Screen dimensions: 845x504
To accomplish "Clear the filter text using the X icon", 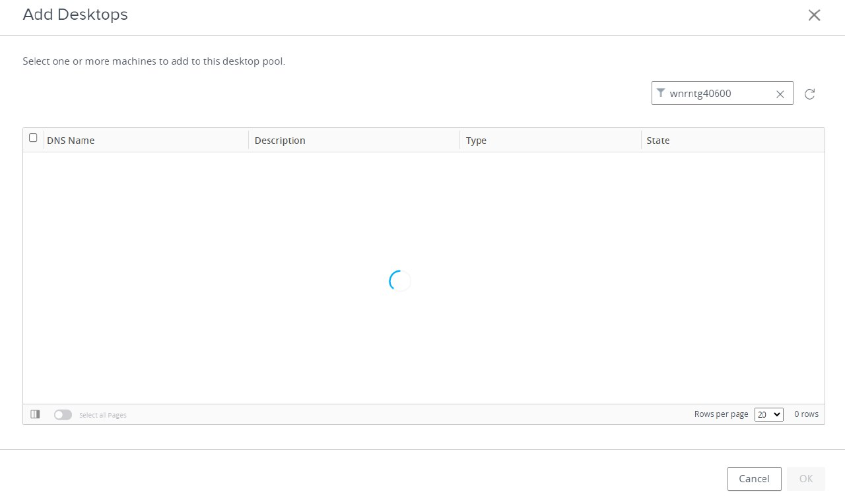I will pos(780,94).
